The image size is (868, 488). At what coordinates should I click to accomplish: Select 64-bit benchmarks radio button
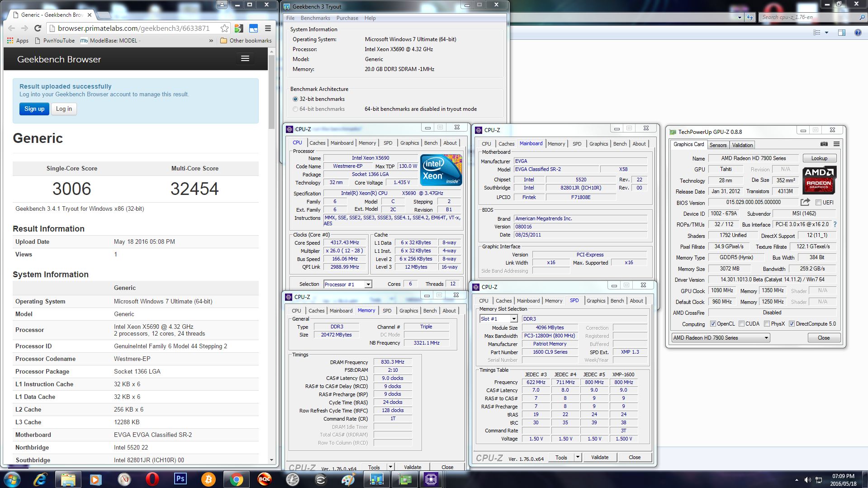click(x=295, y=109)
